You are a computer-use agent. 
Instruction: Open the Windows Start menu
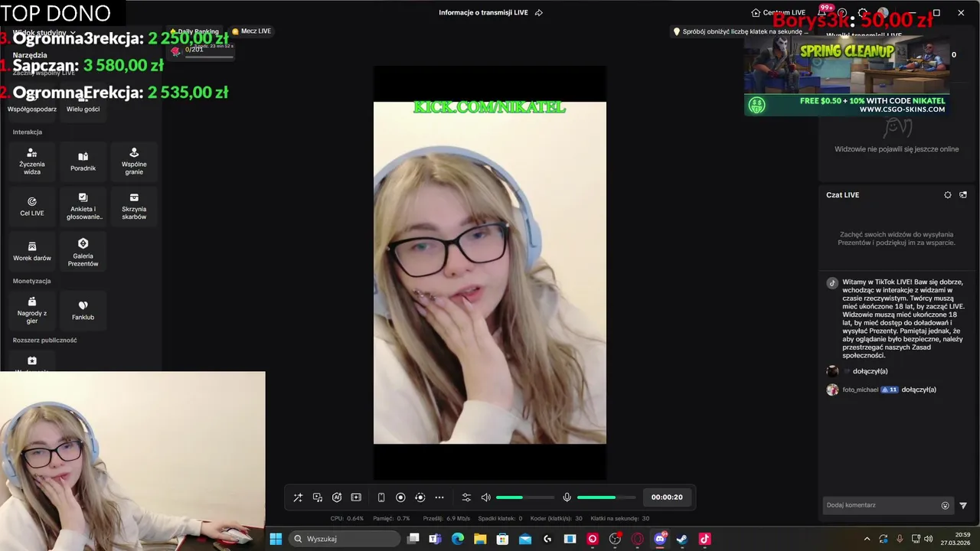click(276, 539)
